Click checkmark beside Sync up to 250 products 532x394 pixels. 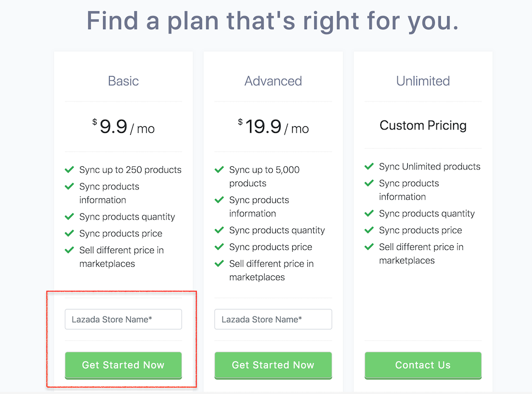(69, 169)
